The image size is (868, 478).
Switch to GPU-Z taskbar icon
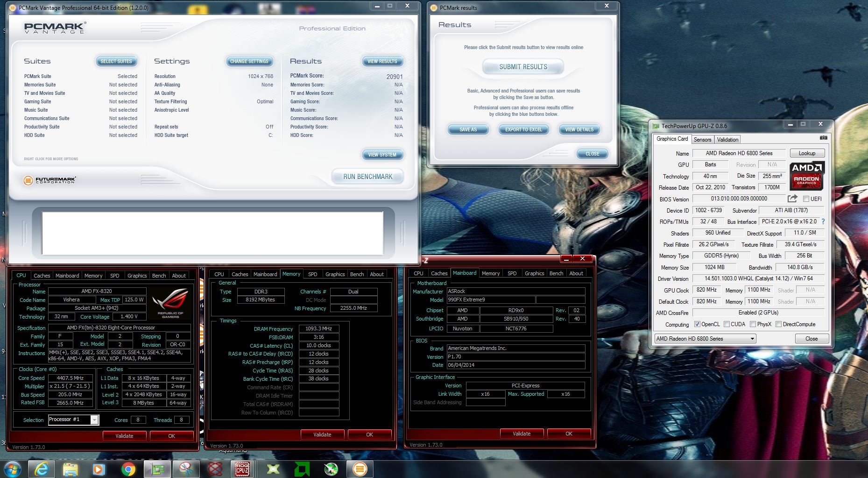pyautogui.click(x=157, y=469)
